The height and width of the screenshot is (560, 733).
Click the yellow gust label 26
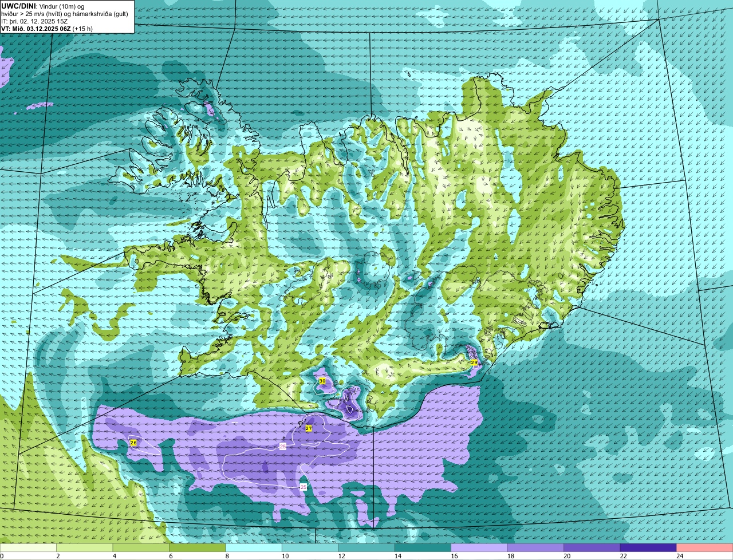point(133,443)
